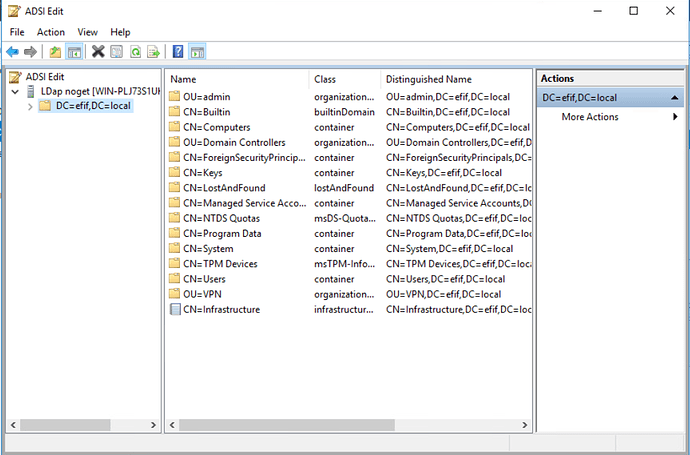Delete the selected object with X icon
The height and width of the screenshot is (455, 690).
click(98, 52)
